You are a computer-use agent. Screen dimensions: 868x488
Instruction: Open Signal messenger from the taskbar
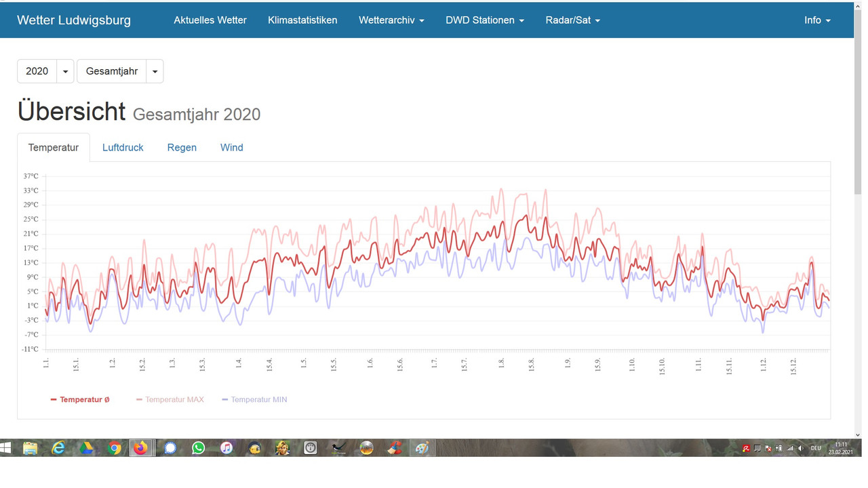pos(170,448)
